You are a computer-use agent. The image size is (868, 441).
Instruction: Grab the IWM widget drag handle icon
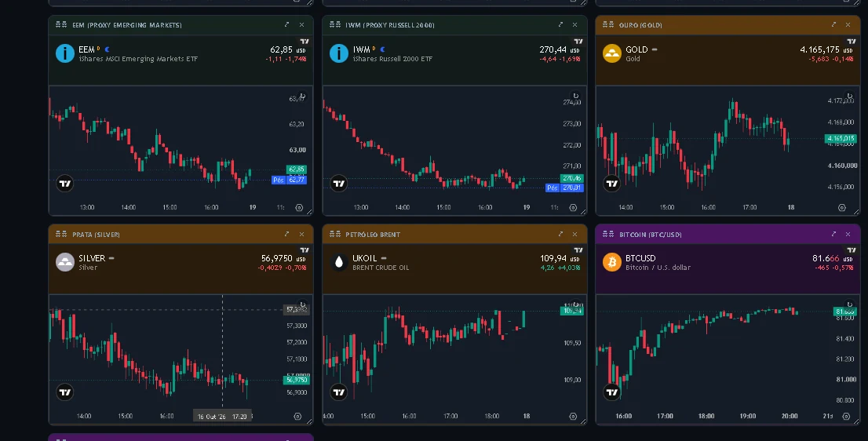[x=335, y=24]
